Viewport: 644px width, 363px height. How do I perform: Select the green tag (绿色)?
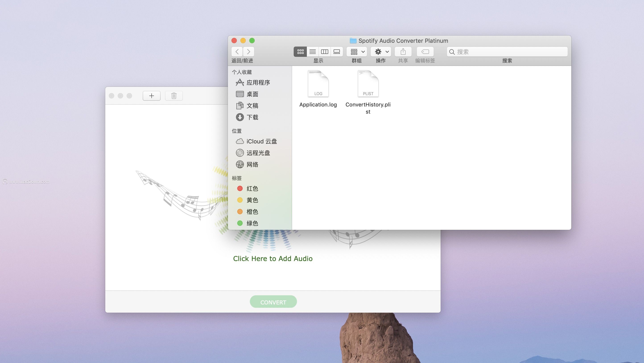(x=260, y=223)
